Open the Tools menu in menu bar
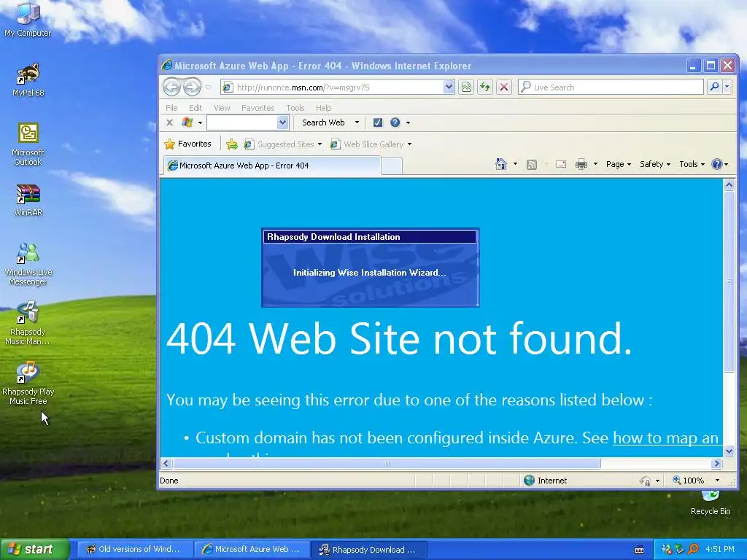The image size is (747, 560). 295,108
